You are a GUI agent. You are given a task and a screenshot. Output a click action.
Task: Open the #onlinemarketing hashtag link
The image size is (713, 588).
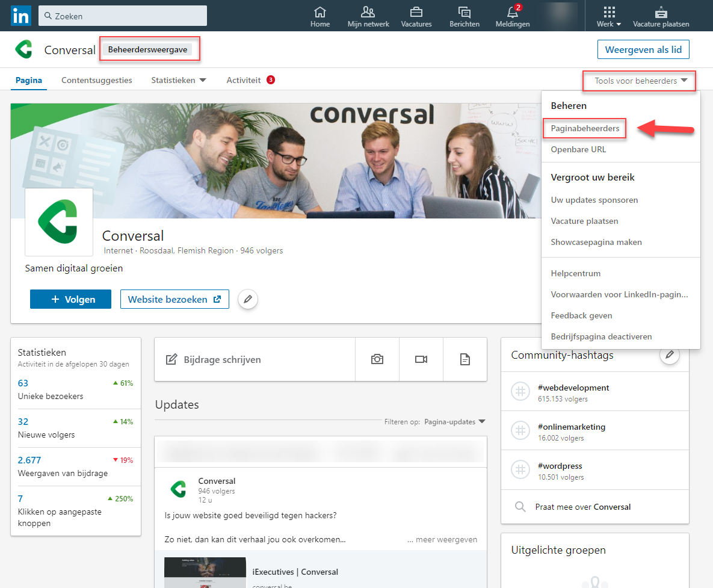tap(571, 427)
